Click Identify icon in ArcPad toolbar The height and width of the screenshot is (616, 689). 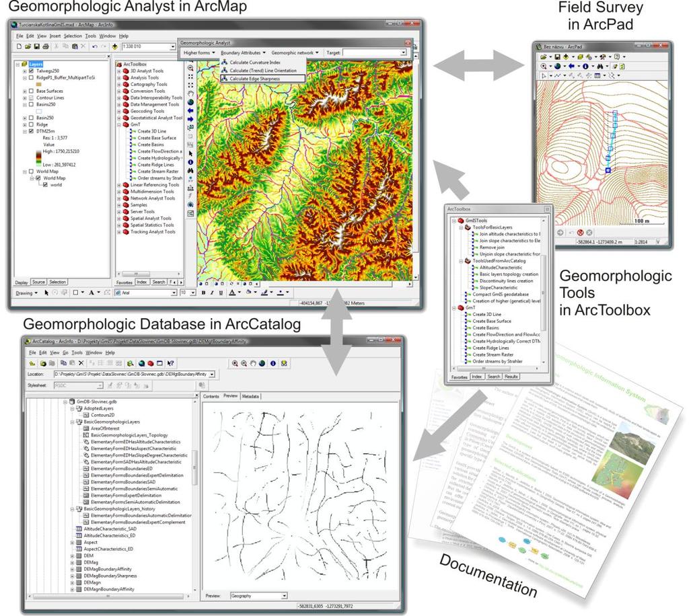click(585, 67)
